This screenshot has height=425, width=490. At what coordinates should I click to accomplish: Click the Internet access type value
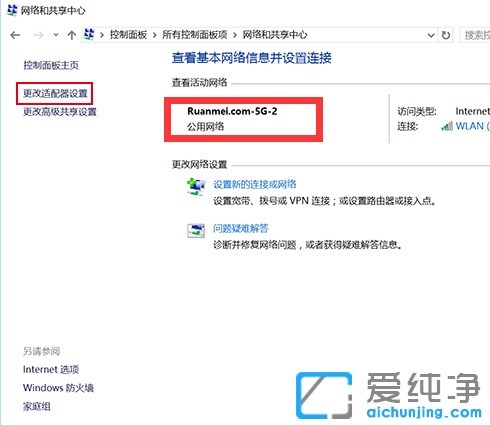[473, 111]
